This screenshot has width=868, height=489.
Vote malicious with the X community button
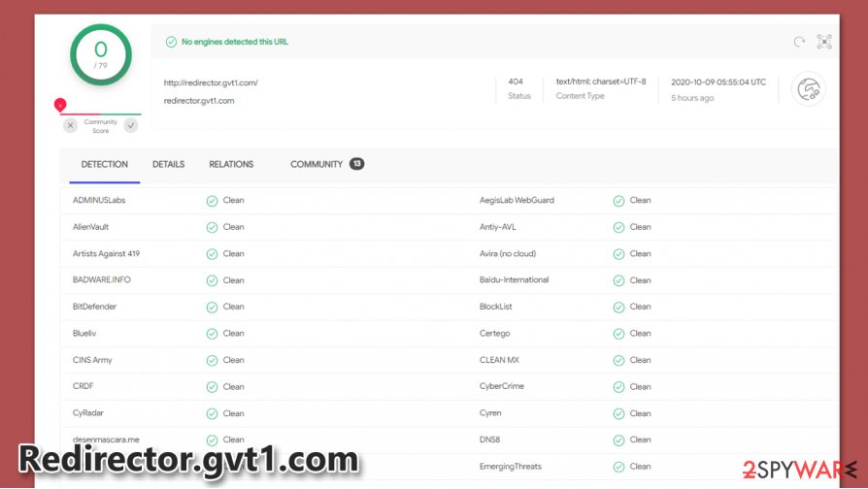point(70,125)
